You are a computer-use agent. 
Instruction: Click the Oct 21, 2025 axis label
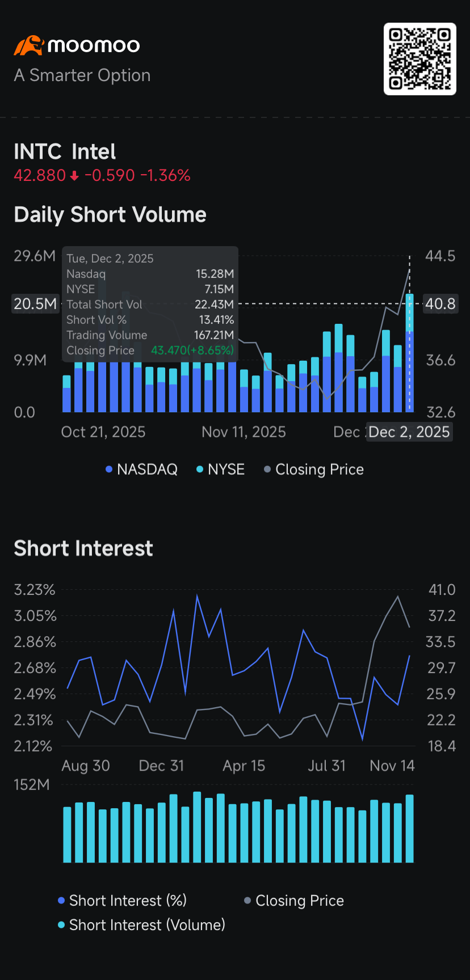point(103,432)
